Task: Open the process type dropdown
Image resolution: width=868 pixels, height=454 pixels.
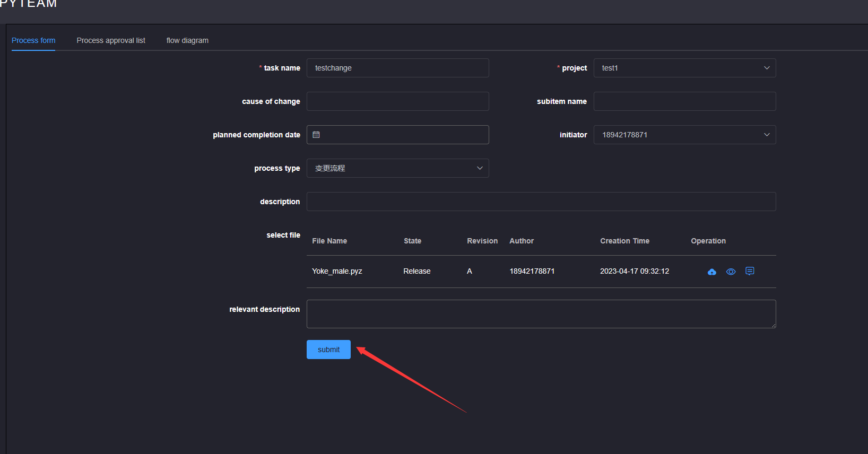Action: [397, 168]
